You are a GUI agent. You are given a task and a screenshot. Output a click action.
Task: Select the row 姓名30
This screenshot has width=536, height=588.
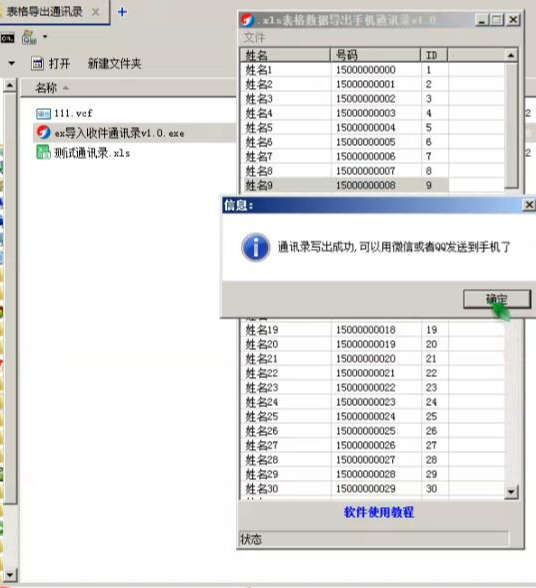click(x=345, y=489)
